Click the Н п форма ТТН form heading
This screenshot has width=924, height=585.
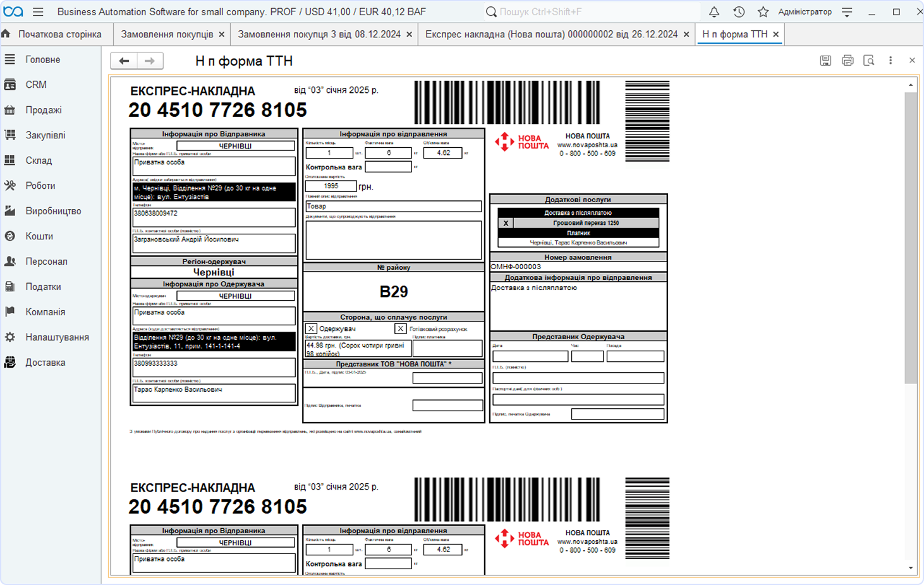[244, 61]
